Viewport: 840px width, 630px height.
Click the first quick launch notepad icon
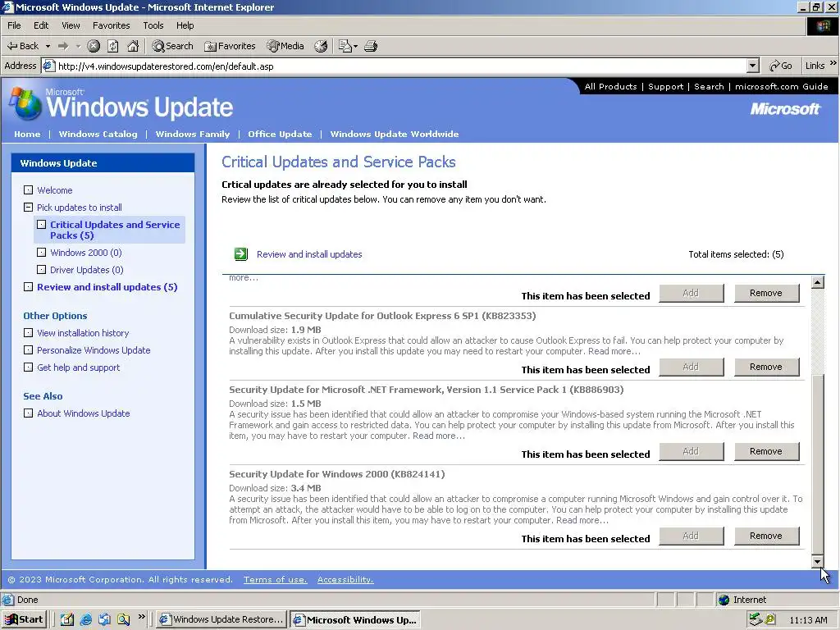click(67, 619)
